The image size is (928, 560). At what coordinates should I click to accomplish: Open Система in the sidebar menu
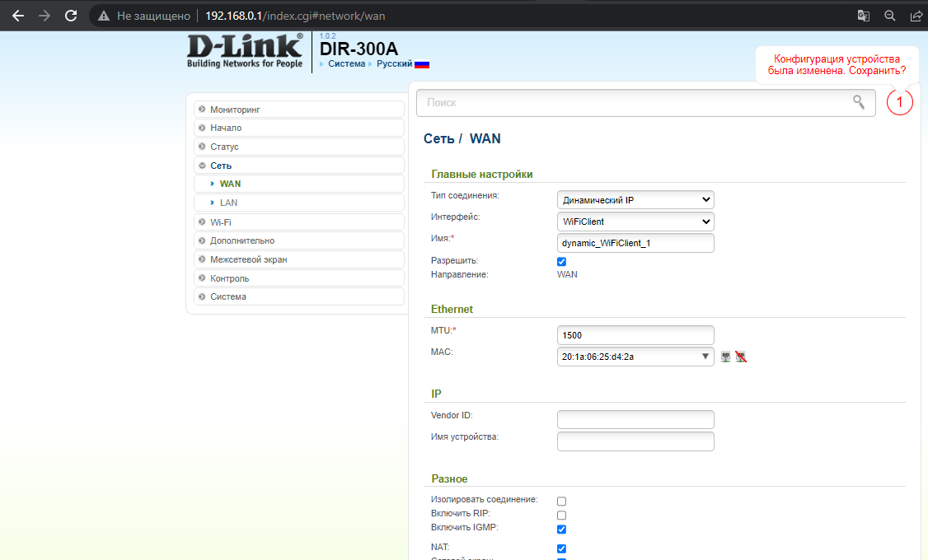click(299, 296)
